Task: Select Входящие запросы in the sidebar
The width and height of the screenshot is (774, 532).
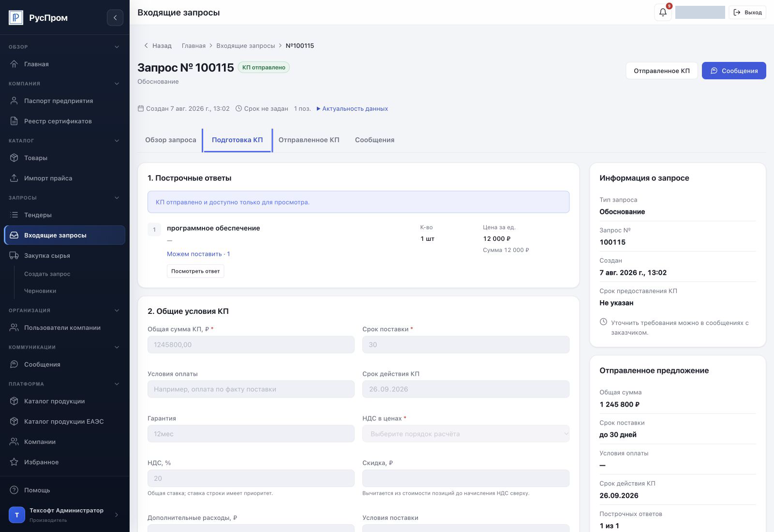Action: click(64, 235)
